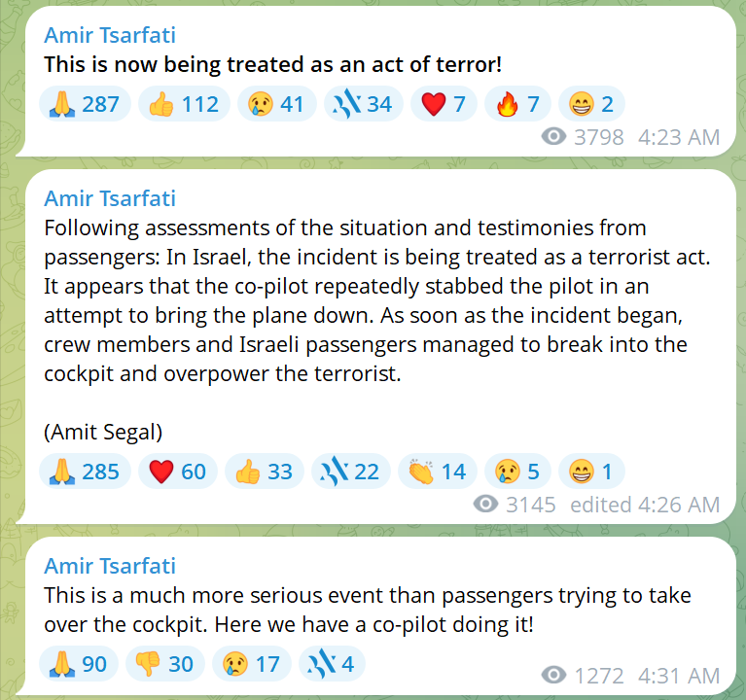Select crying face reaction with 41
Viewport: 746px width, 700px height.
277,104
